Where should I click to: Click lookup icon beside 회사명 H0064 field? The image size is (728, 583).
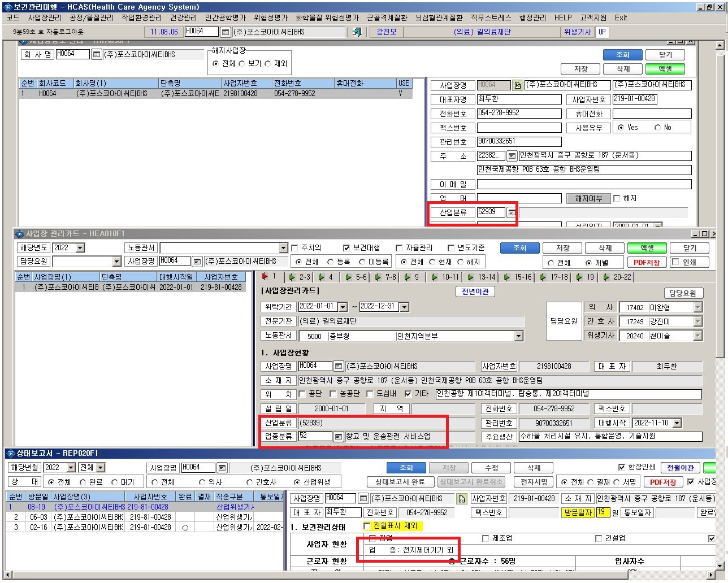96,55
